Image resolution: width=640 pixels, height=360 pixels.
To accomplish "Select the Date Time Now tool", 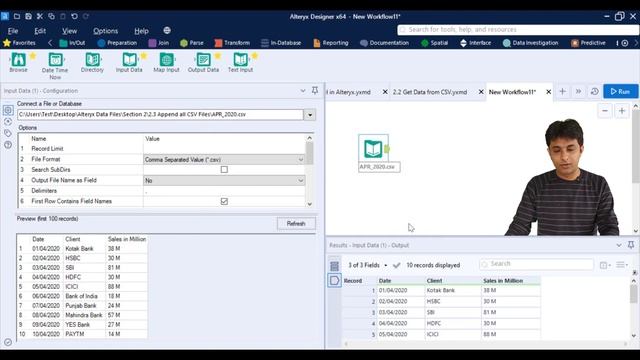I will (55, 65).
